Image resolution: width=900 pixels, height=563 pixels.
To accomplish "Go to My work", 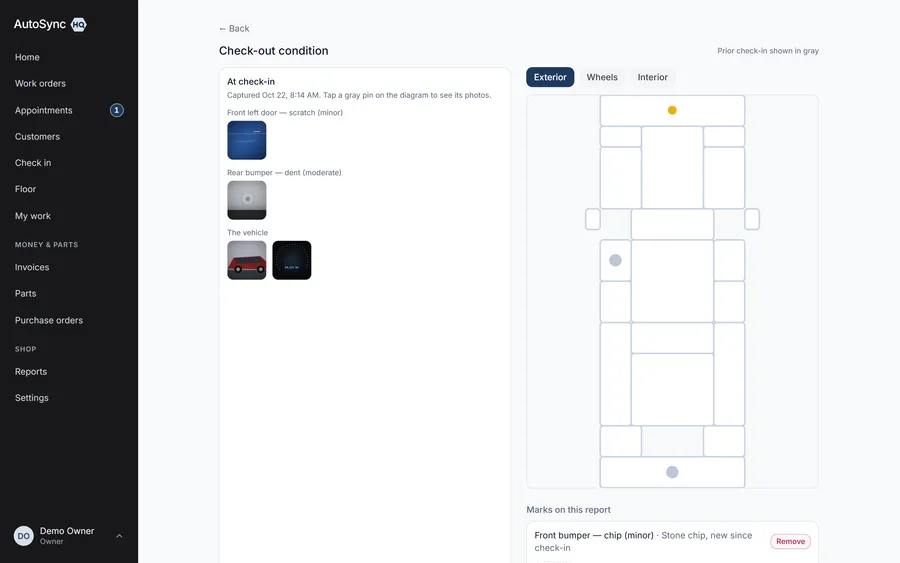I will point(33,216).
